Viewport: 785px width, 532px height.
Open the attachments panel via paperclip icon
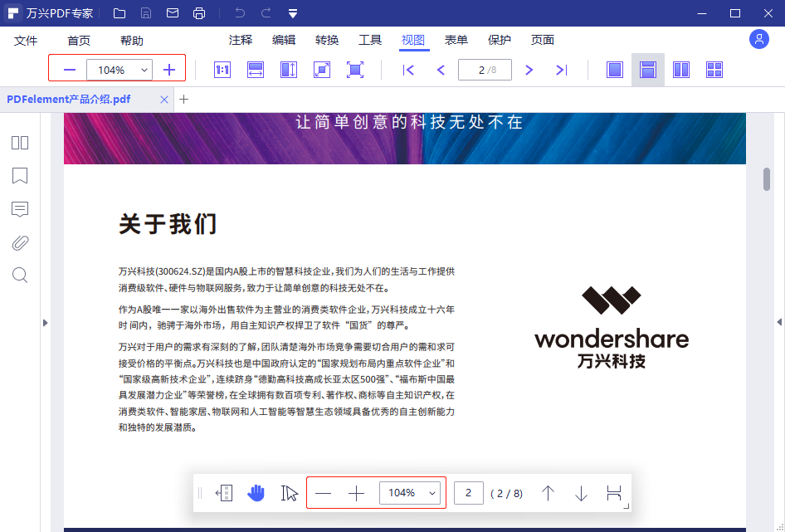(19, 242)
